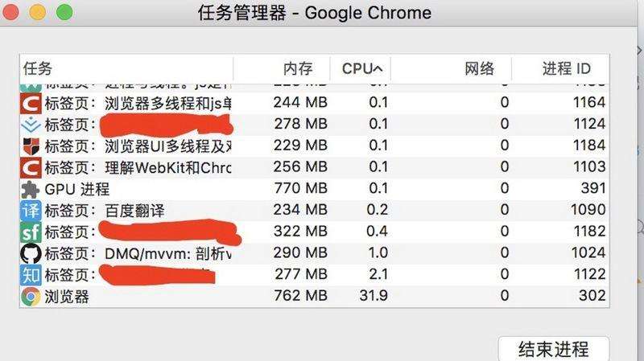This screenshot has height=361, width=644.
Task: Click the red C icon of 理解WebKit tab
Action: 31,168
